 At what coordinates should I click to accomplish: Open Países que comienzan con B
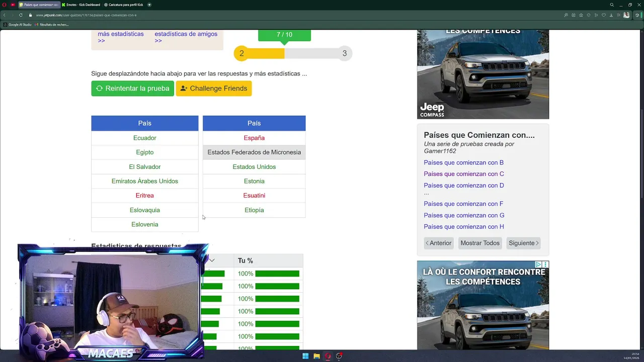[x=463, y=162]
